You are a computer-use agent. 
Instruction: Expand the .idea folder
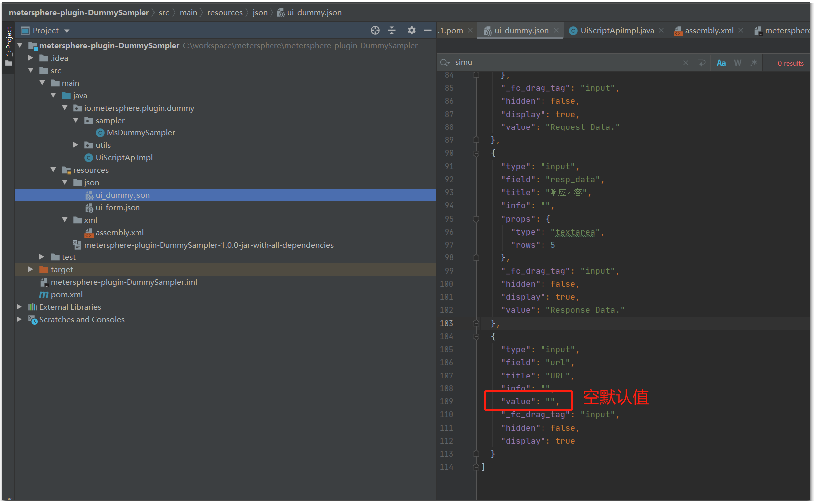point(31,58)
